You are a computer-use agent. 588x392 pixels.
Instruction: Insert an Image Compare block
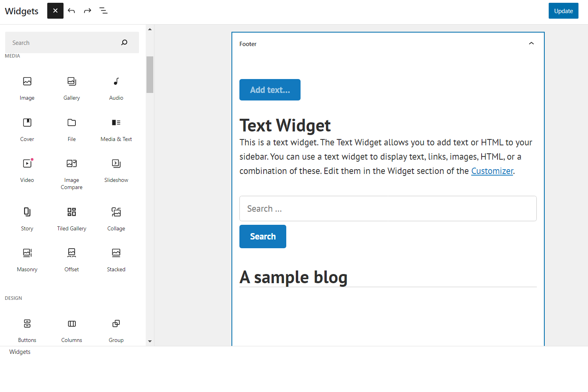(x=71, y=174)
